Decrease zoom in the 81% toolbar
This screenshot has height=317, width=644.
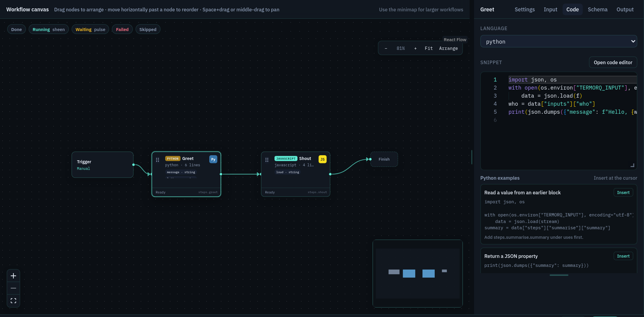tap(386, 48)
